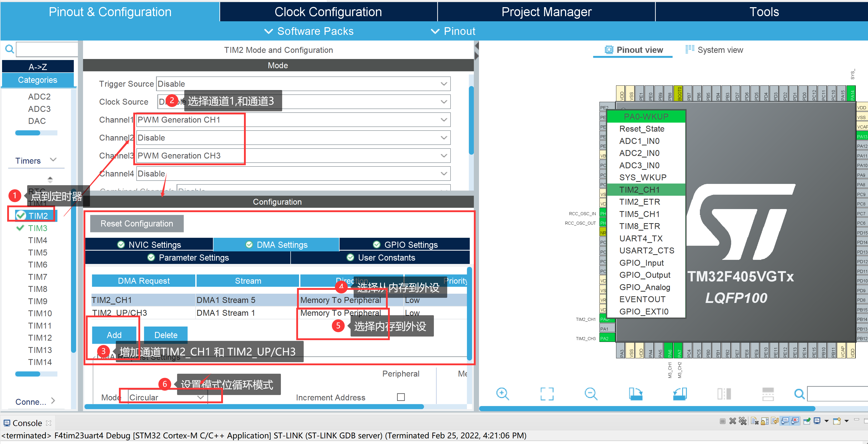Select the TIM3 timer entry
This screenshot has height=444, width=868.
[37, 228]
